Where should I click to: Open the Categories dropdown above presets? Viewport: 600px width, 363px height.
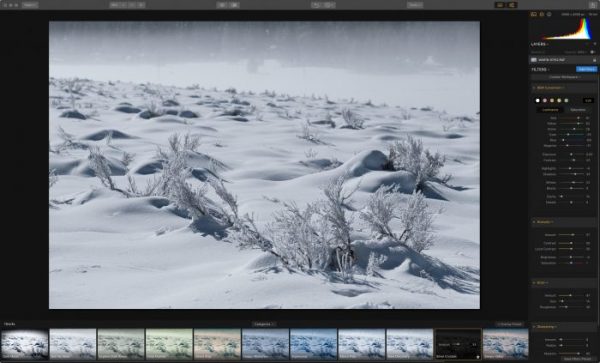click(264, 324)
